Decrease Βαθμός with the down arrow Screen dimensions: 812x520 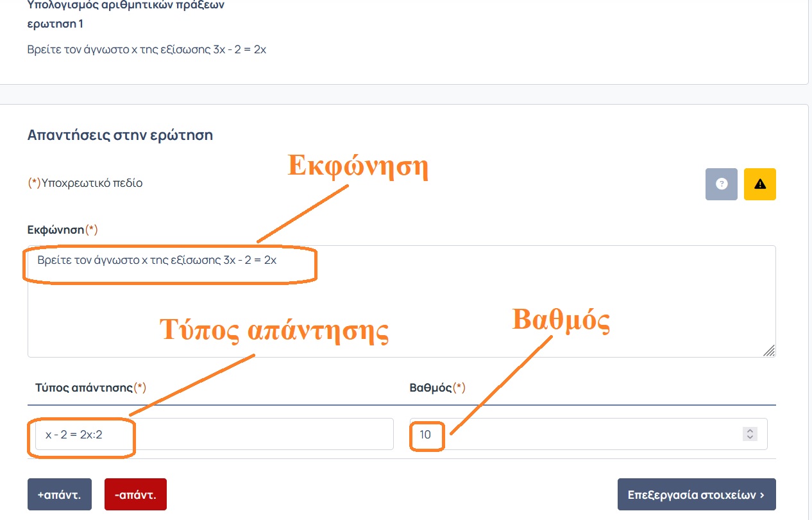click(x=750, y=437)
